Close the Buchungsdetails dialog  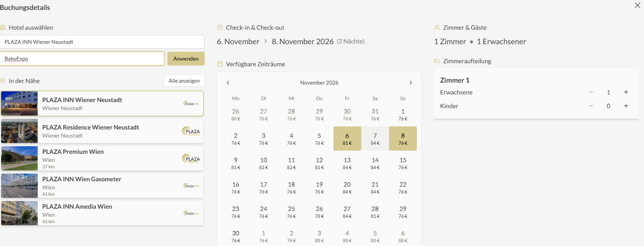click(x=637, y=5)
